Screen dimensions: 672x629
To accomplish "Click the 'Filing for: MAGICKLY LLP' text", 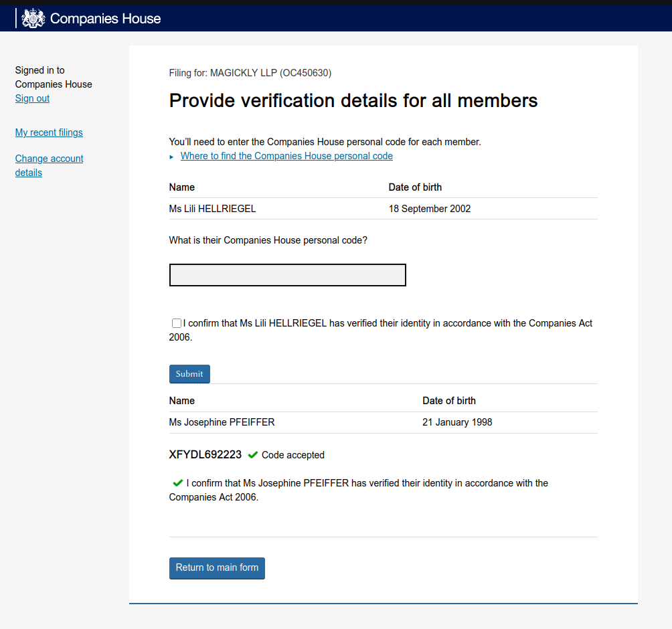I will tap(250, 73).
